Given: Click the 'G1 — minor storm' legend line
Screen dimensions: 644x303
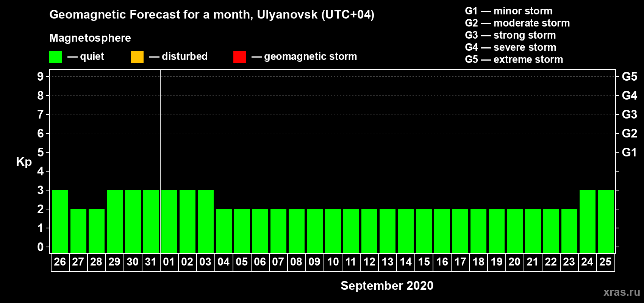Looking at the screenshot, I should coord(509,11).
